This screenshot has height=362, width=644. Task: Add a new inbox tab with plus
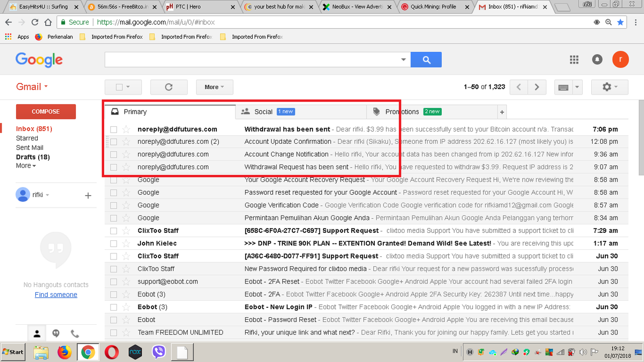coord(502,112)
